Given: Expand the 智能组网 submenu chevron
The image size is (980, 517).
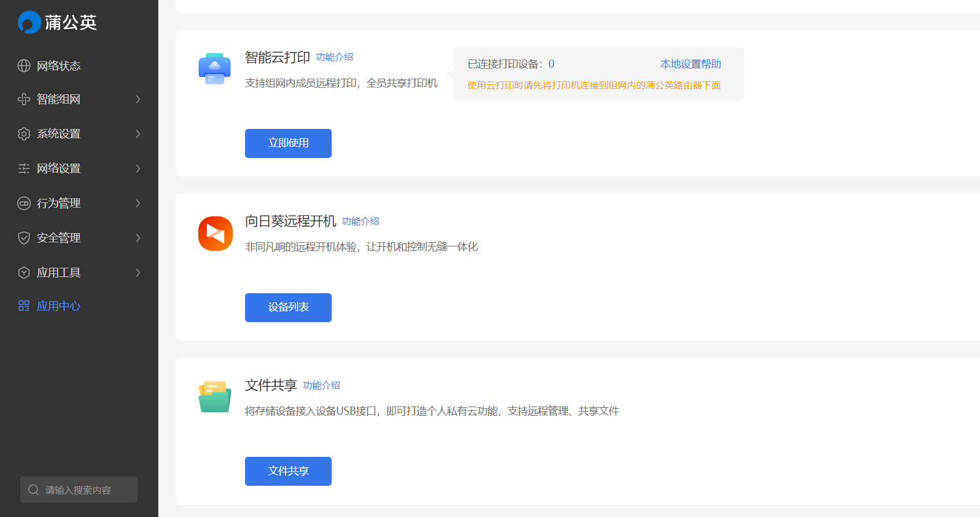Looking at the screenshot, I should pos(138,99).
